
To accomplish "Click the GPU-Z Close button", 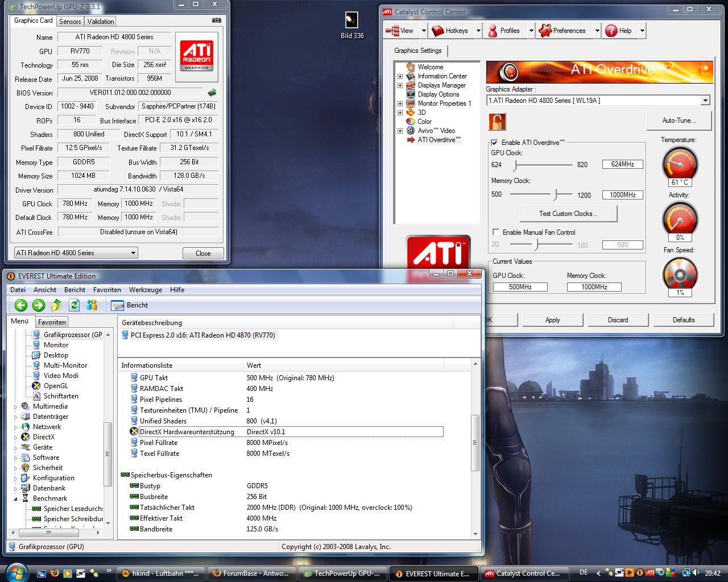I will [203, 253].
